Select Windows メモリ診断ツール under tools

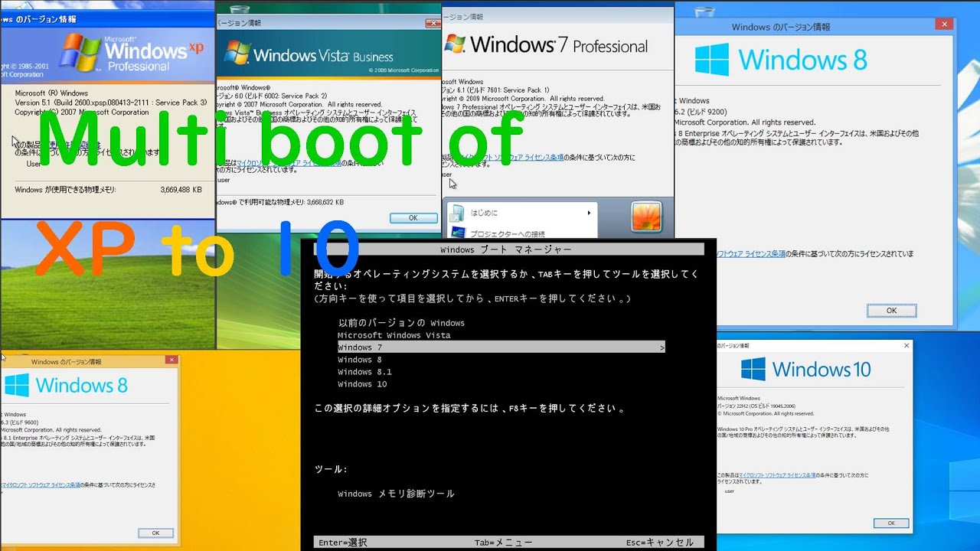(x=396, y=494)
